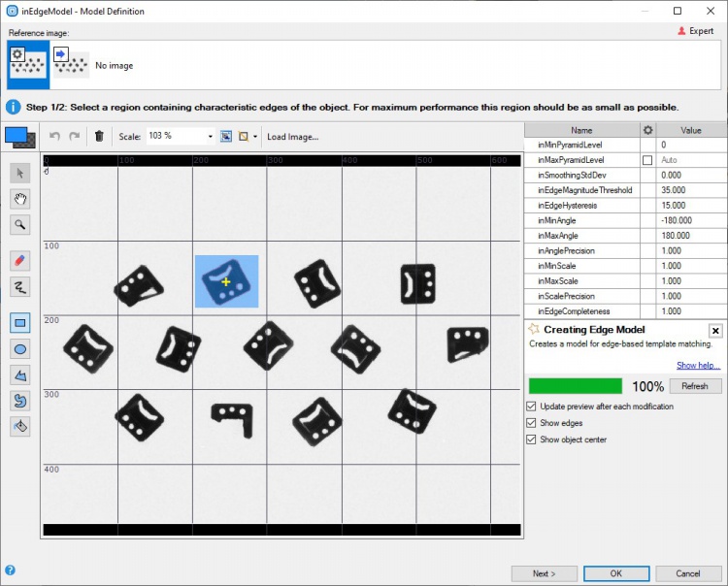728x586 pixels.
Task: Choose the eraser tool
Action: (x=20, y=260)
